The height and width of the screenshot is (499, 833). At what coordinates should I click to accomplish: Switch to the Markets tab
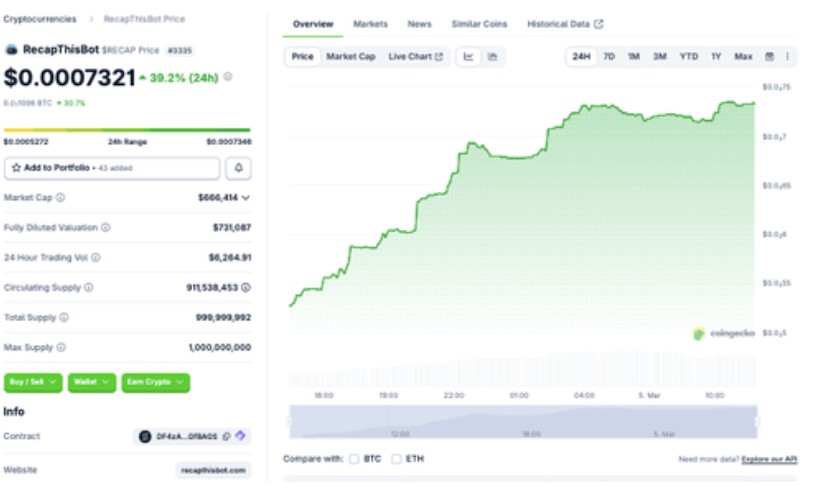370,24
